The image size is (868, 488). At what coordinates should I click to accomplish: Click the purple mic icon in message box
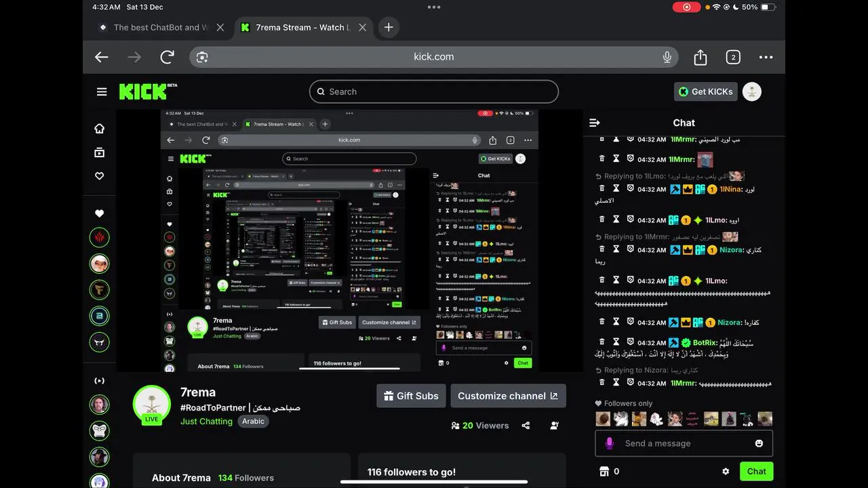pyautogui.click(x=609, y=443)
